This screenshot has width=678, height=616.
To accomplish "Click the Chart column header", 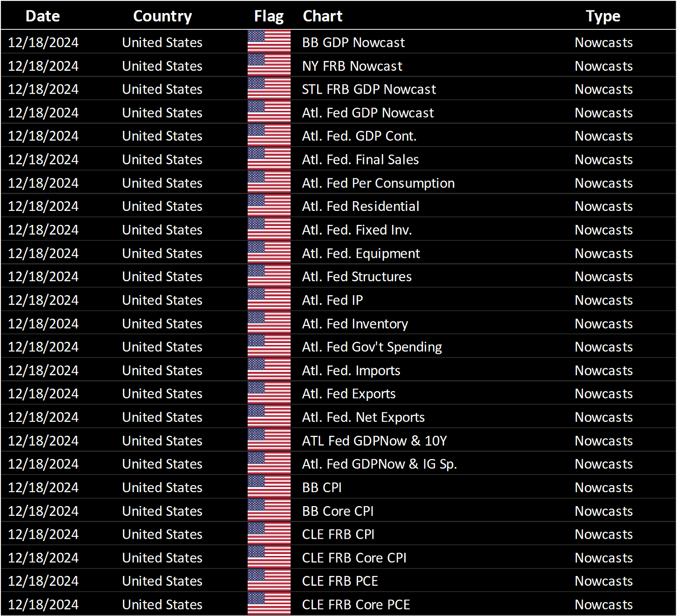I will click(x=322, y=16).
